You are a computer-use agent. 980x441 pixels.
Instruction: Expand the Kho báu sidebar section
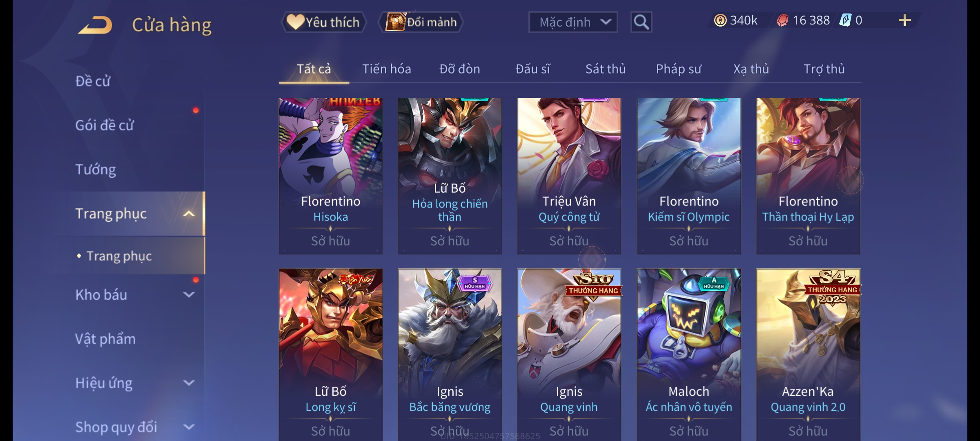(x=189, y=294)
